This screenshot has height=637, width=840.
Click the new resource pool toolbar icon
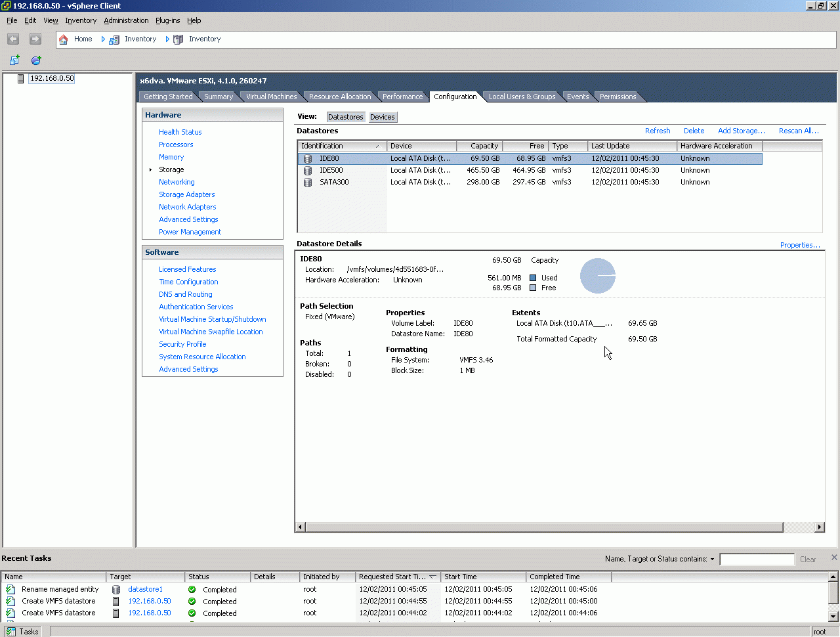click(36, 60)
